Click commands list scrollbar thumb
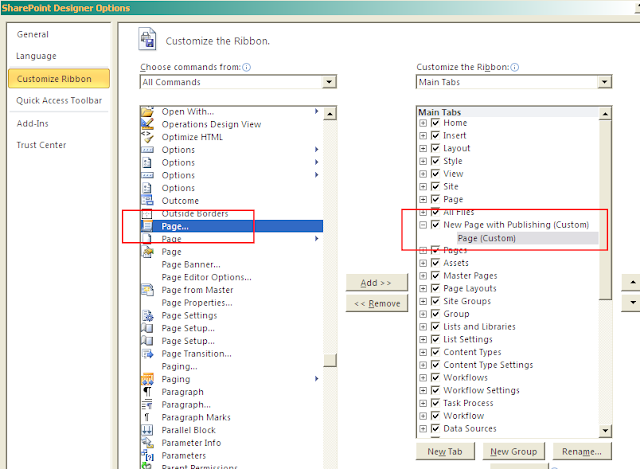 (330, 360)
